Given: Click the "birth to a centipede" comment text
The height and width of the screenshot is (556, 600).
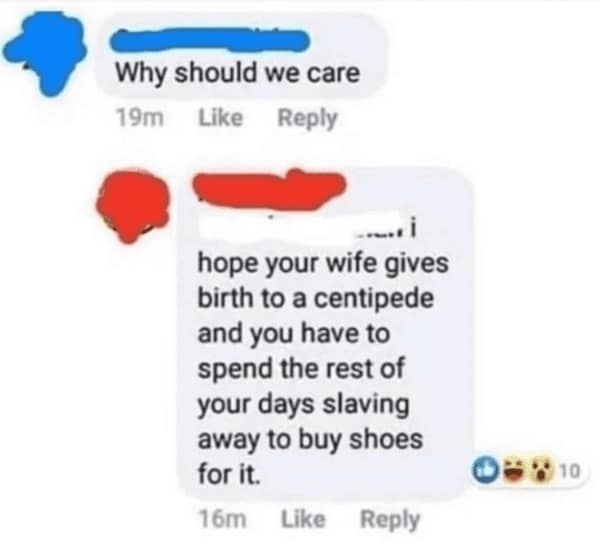Looking at the screenshot, I should [x=316, y=298].
